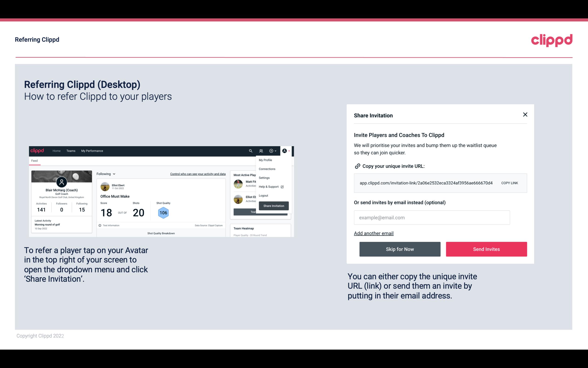
Task: Click Send Invites button in modal
Action: (486, 249)
